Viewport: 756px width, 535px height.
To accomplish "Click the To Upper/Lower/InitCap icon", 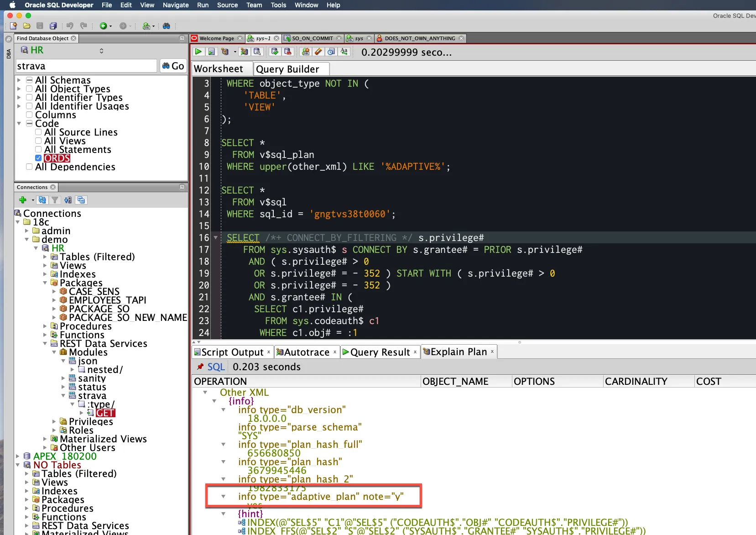I will pos(344,52).
